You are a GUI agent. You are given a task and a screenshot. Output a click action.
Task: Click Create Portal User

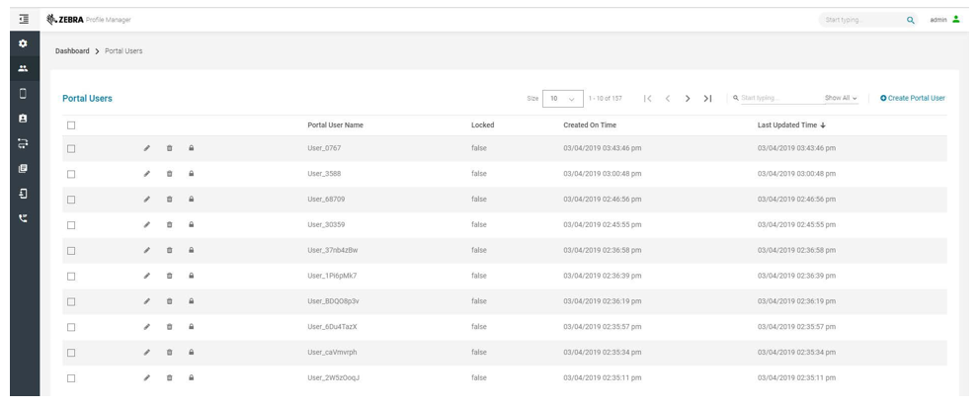click(x=912, y=99)
